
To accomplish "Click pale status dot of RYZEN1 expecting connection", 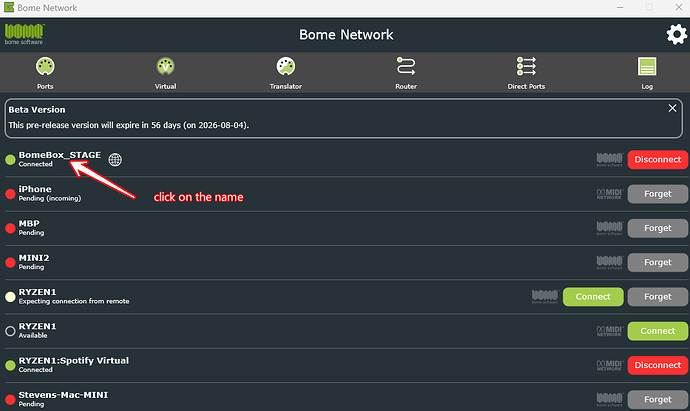I will click(x=10, y=297).
